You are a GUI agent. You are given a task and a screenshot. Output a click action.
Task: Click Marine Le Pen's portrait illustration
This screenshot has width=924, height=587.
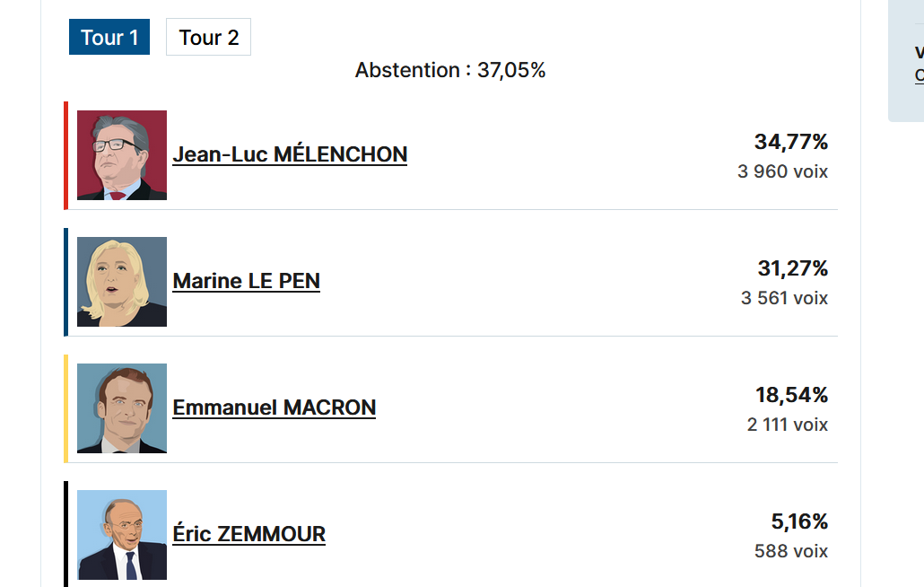point(122,282)
